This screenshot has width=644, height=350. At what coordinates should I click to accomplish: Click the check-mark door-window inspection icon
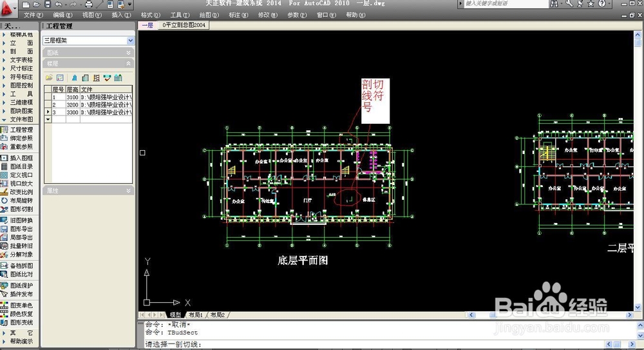(x=107, y=78)
